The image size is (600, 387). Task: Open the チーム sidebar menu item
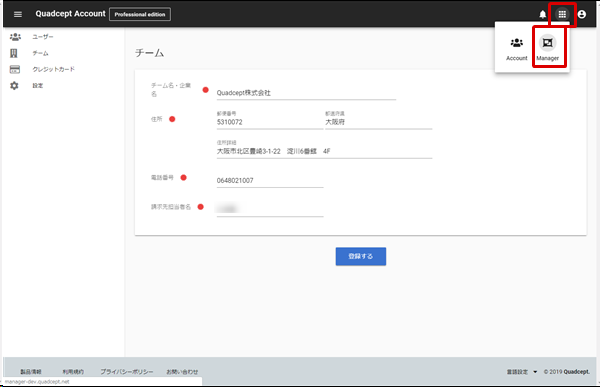40,53
